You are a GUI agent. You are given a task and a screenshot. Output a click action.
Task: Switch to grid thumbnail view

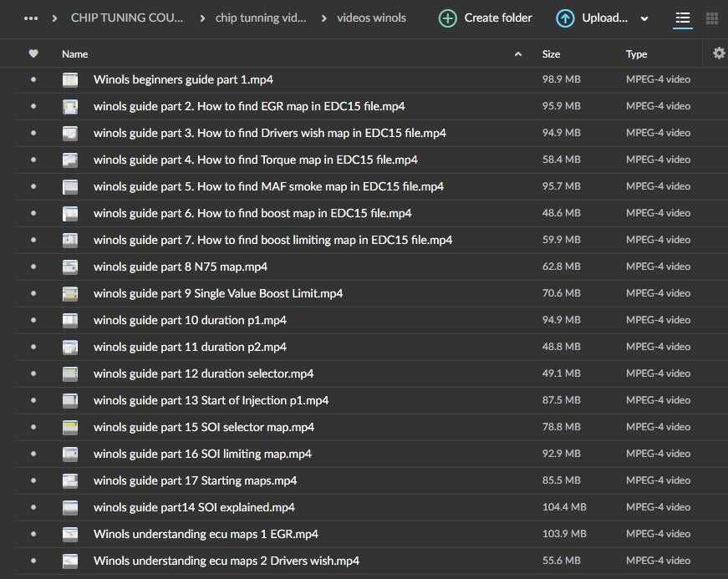click(x=712, y=18)
